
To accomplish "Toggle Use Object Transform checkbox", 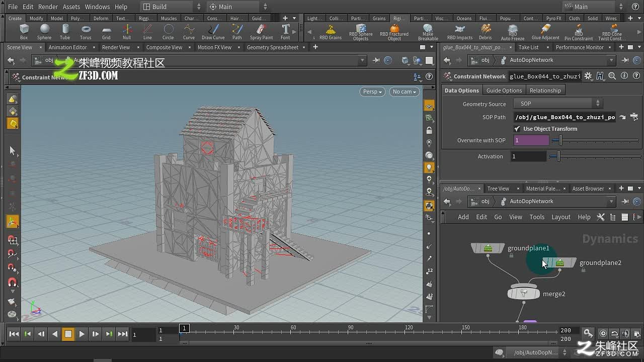I will pos(517,129).
